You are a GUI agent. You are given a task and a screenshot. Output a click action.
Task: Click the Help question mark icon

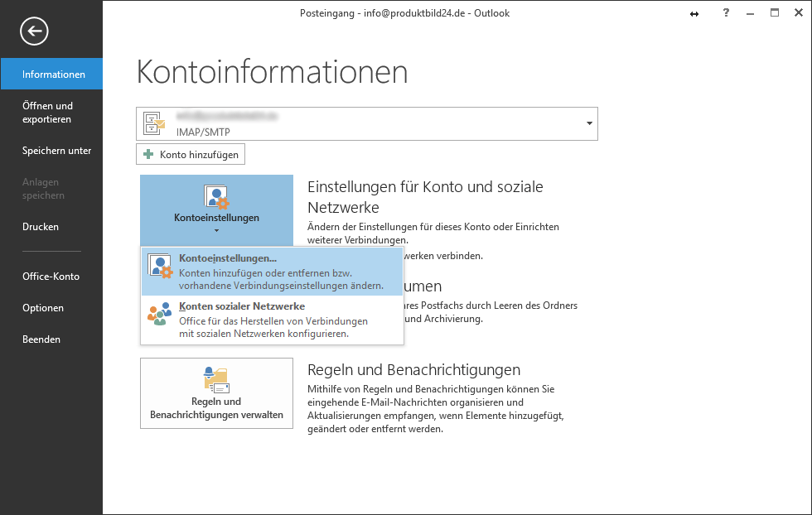point(725,13)
